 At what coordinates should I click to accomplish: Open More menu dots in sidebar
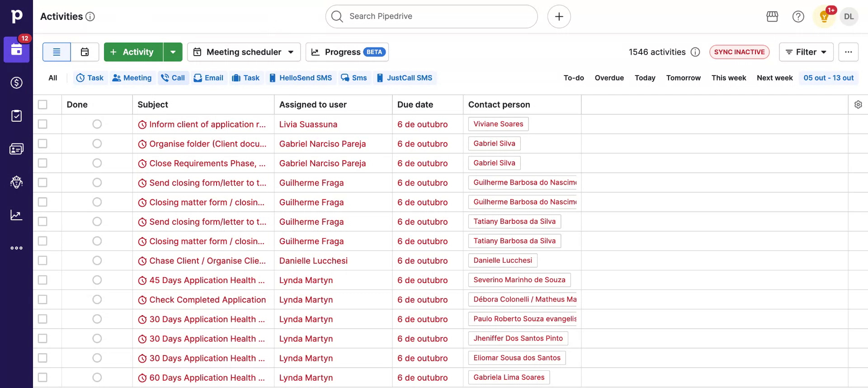point(16,248)
